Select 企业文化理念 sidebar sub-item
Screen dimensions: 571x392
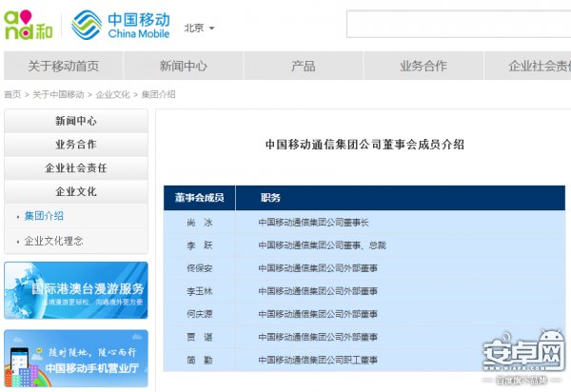[53, 241]
